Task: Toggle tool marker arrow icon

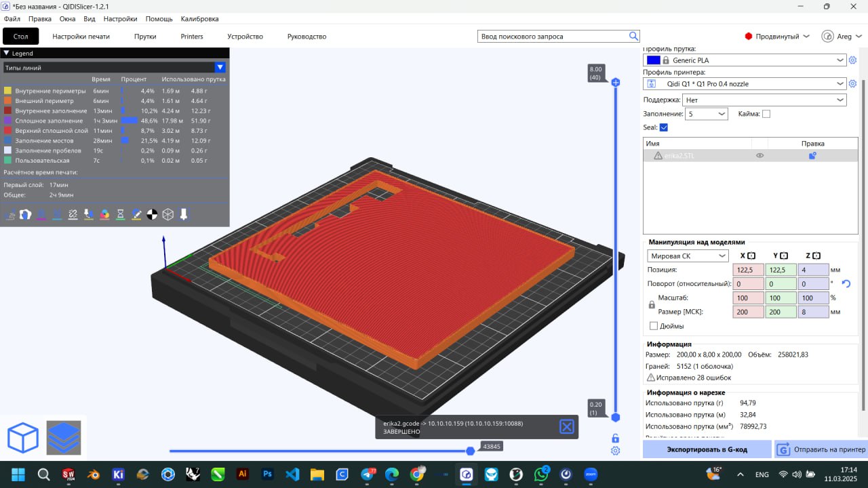Action: 184,214
